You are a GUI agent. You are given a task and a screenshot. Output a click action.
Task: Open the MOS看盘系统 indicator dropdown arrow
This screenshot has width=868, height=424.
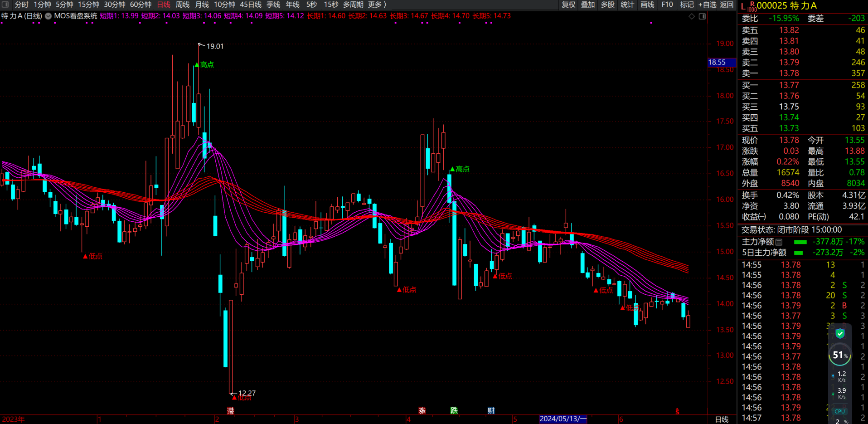(x=48, y=16)
